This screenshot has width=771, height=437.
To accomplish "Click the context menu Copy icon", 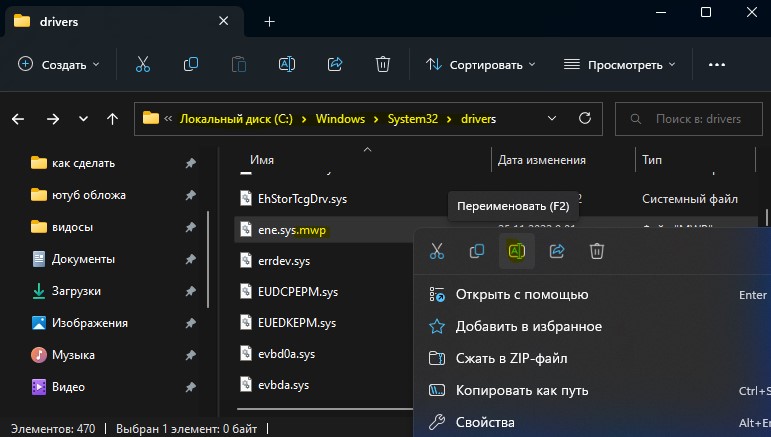I will coord(476,251).
